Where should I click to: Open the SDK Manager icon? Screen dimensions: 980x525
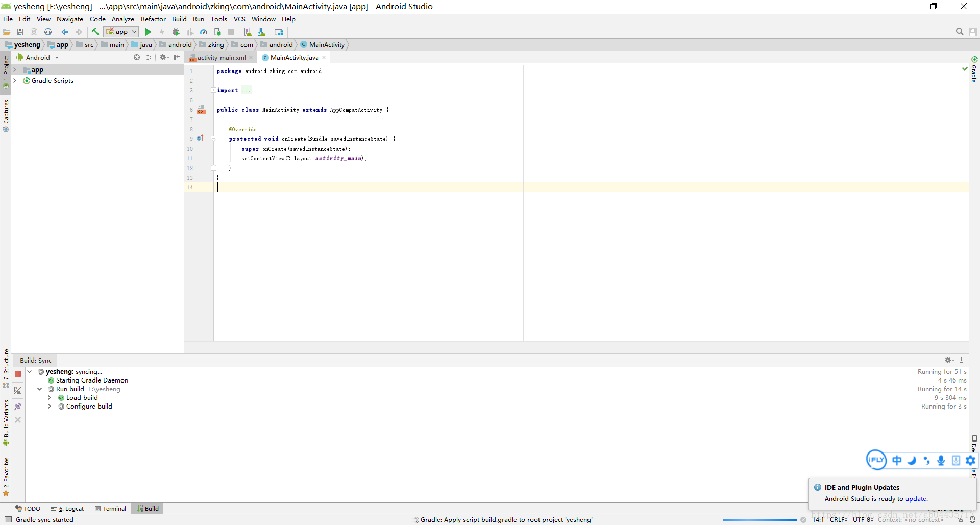(x=262, y=32)
